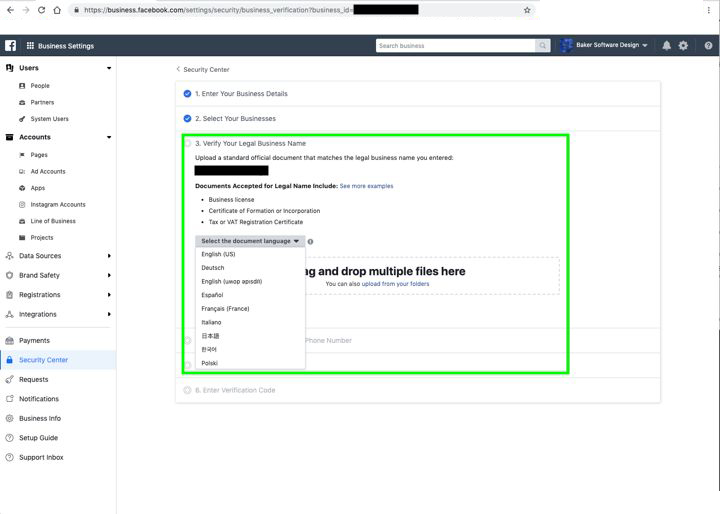This screenshot has height=514, width=720.
Task: Click See more examples link
Action: (x=366, y=186)
